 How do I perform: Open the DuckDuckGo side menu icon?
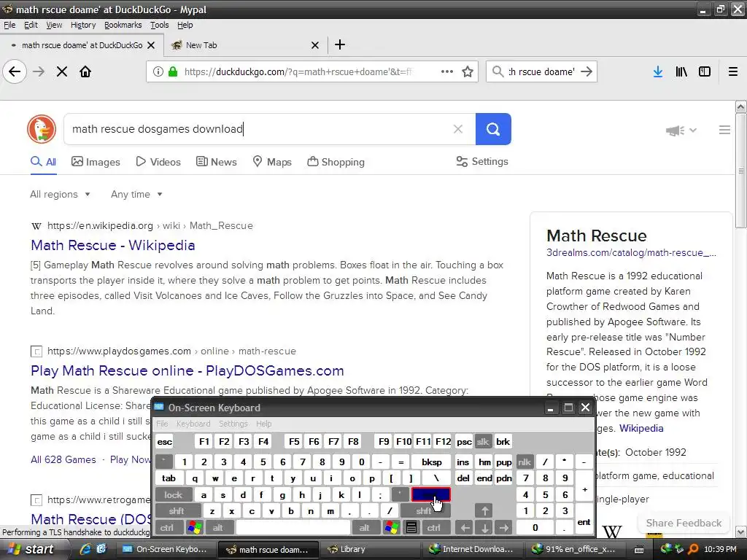[724, 130]
